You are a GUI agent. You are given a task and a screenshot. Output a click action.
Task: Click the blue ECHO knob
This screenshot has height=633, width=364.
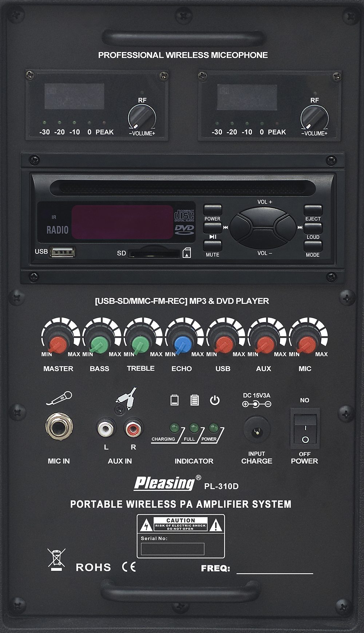[182, 345]
